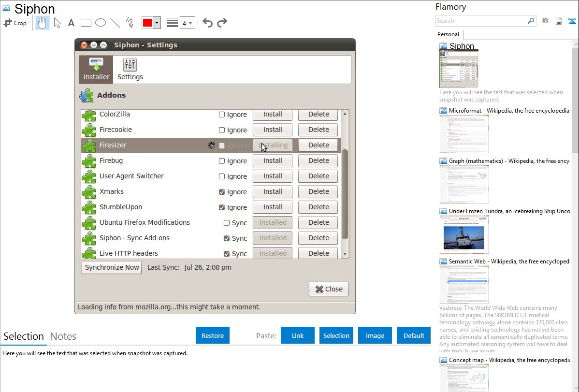This screenshot has height=392, width=579.
Task: Enable Sync for Ubuntu Firefox Modifications
Action: 227,223
